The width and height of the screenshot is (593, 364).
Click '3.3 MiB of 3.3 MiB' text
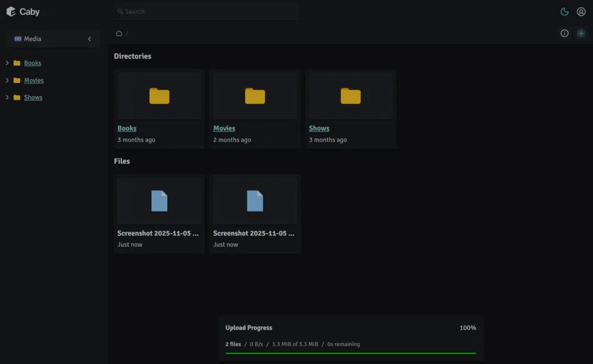click(295, 344)
